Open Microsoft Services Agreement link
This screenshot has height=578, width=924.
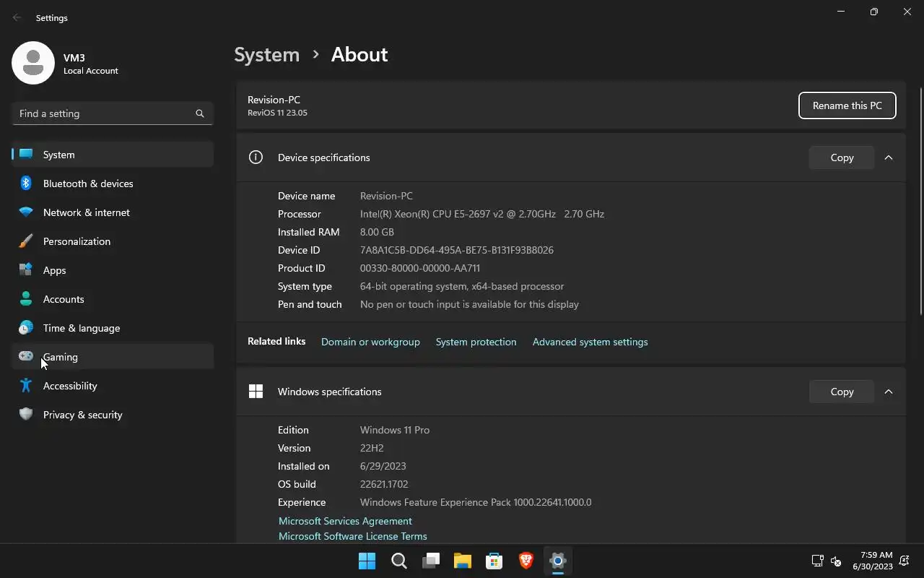pos(345,521)
